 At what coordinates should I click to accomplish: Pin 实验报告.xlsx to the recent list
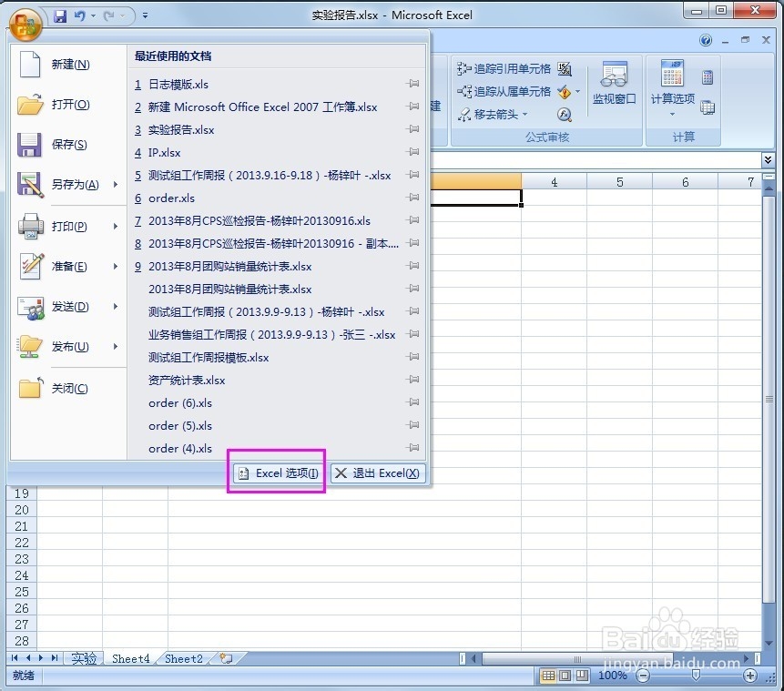coord(412,129)
